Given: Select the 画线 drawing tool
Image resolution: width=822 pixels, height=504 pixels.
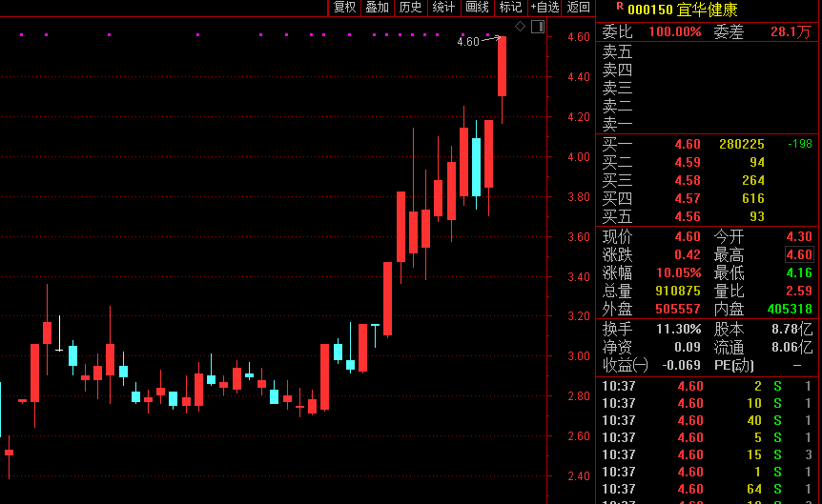Looking at the screenshot, I should click(477, 8).
